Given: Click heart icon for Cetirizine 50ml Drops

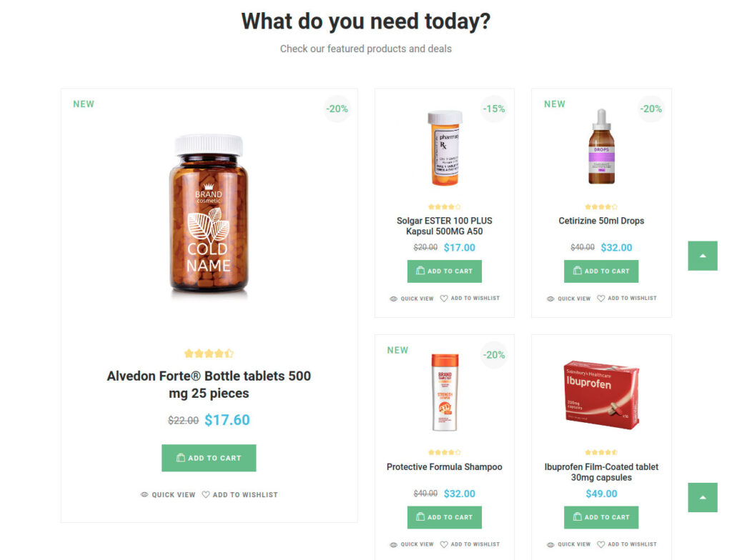Looking at the screenshot, I should (600, 299).
